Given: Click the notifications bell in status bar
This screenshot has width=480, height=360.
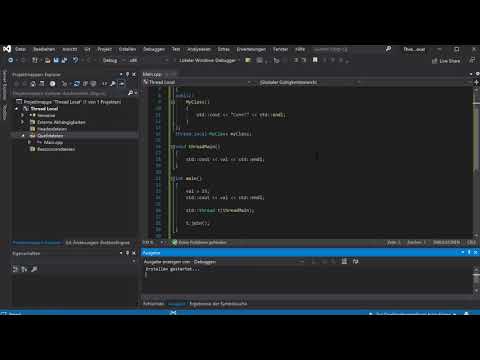Looking at the screenshot, I should pos(466,314).
